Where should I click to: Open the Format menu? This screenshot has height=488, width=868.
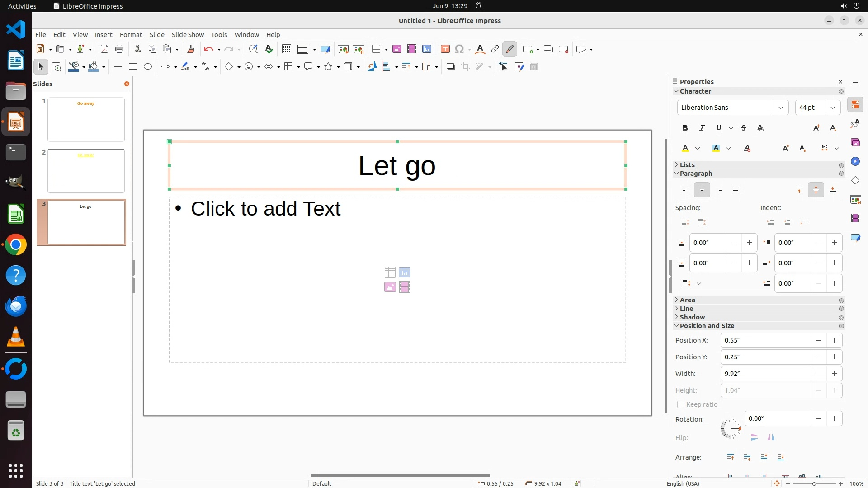coord(131,35)
